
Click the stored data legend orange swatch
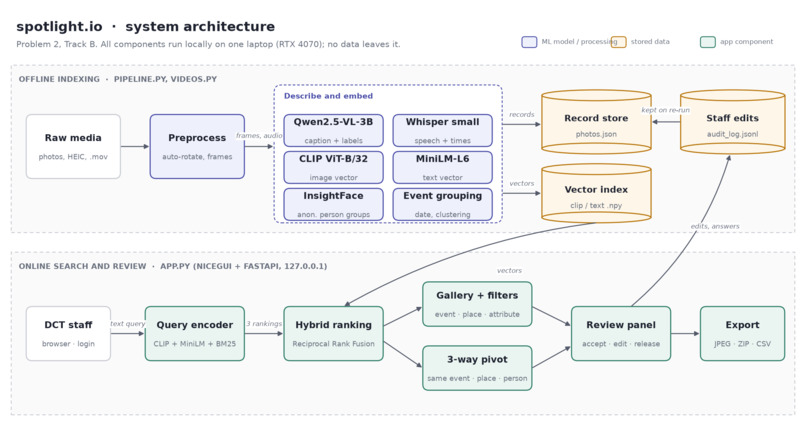tap(618, 42)
